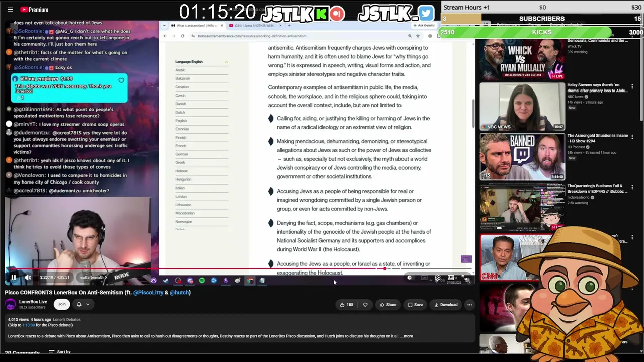Open the Spotify icon in the taskbar
Screen dimensions: 644x362
202,281
